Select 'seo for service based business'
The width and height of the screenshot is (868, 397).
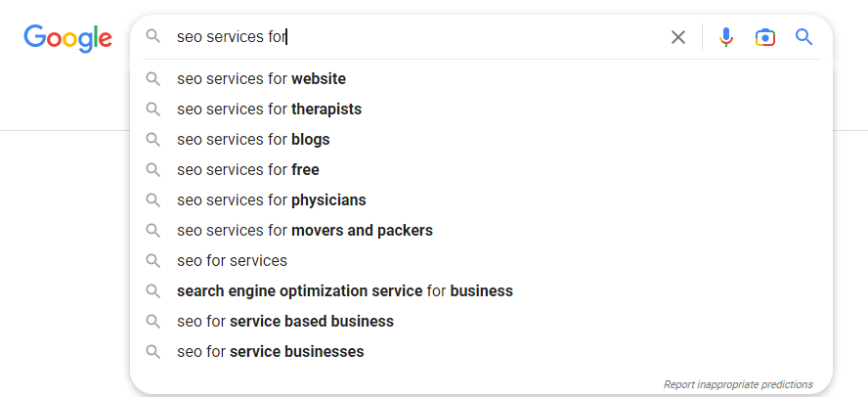click(285, 322)
